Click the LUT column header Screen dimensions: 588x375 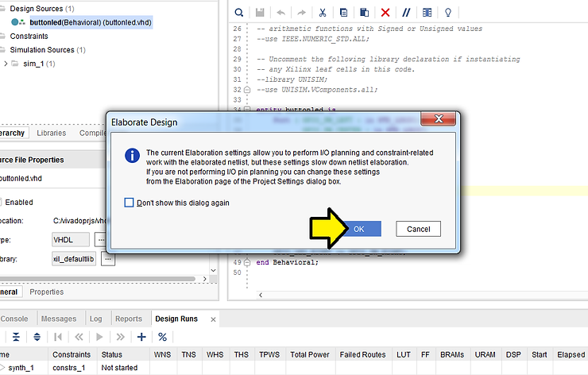coord(404,354)
